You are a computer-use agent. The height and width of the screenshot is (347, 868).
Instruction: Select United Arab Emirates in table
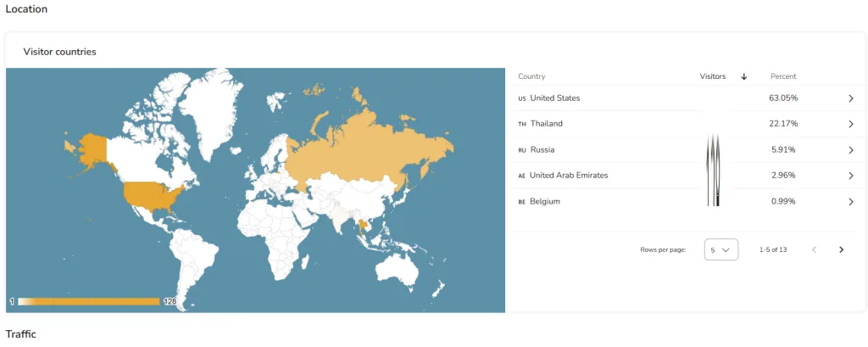569,175
